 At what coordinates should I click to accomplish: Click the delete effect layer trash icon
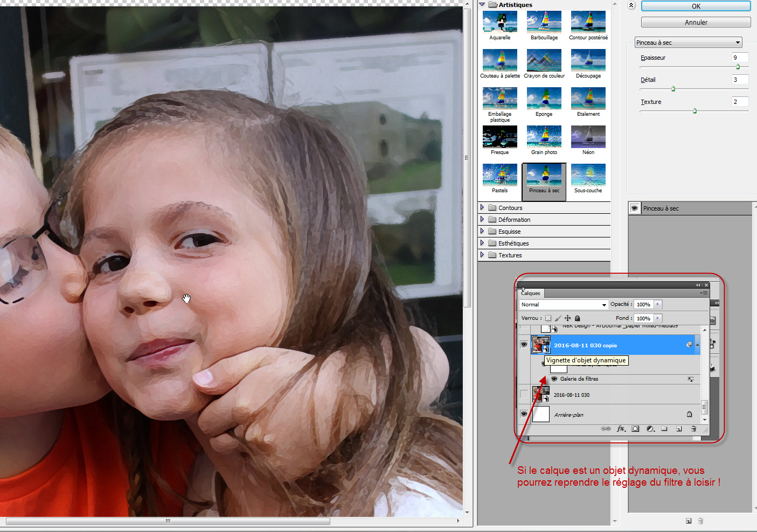(700, 521)
